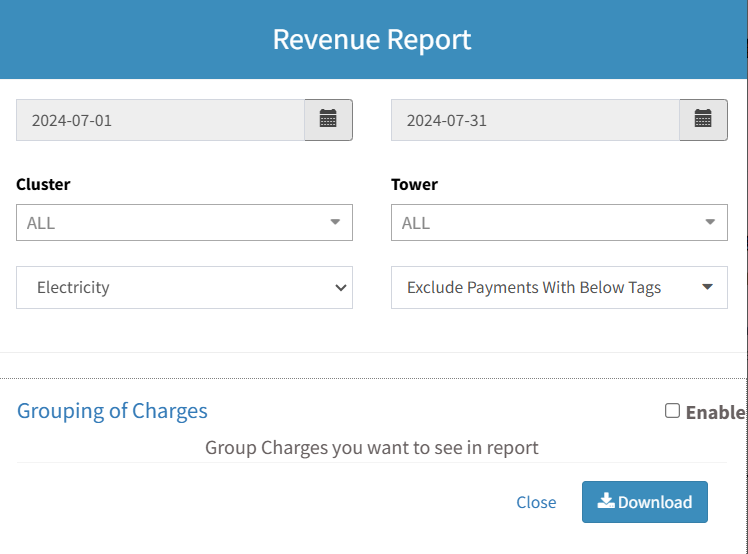Image resolution: width=748 pixels, height=554 pixels.
Task: Click the caret arrow in Tower dropdown
Action: click(710, 223)
